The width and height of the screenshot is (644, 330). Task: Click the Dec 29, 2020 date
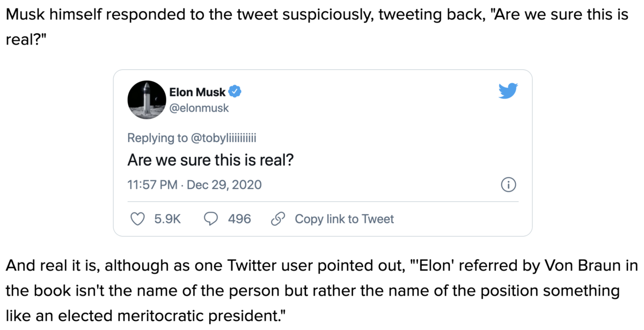224,185
